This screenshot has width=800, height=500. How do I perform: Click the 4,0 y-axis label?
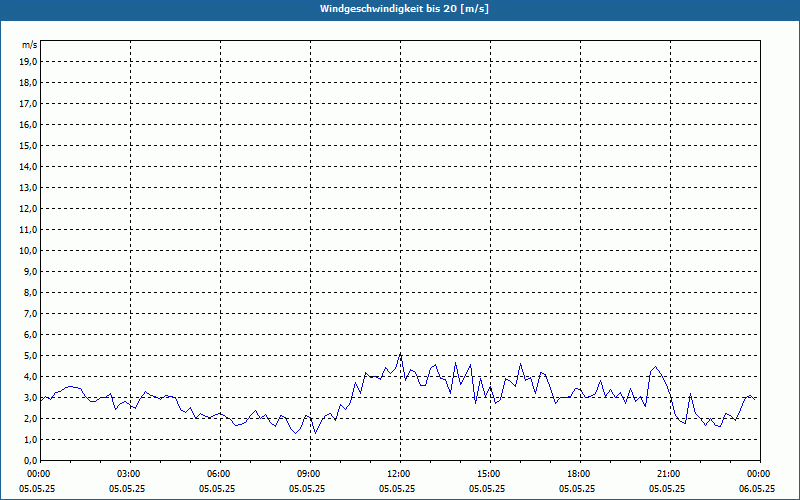[x=30, y=376]
